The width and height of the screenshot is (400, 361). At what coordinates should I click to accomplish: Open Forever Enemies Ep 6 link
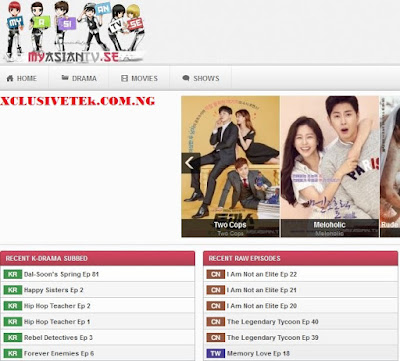click(59, 353)
